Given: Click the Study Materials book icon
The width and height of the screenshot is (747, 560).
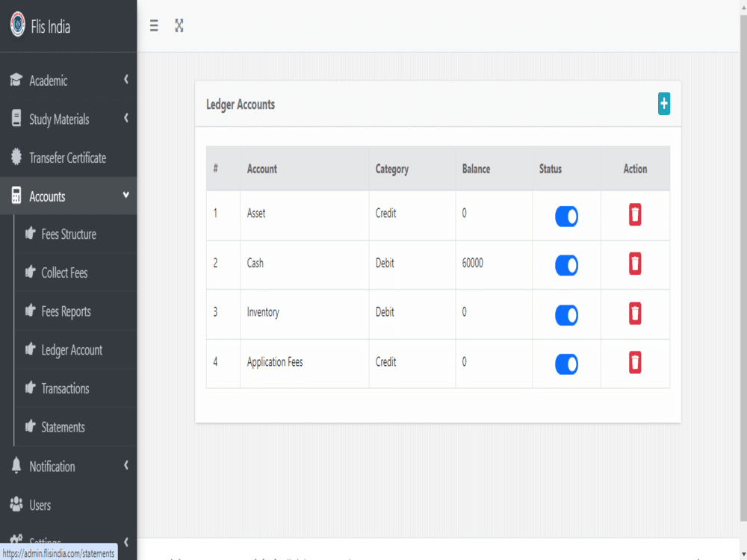Looking at the screenshot, I should tap(16, 118).
